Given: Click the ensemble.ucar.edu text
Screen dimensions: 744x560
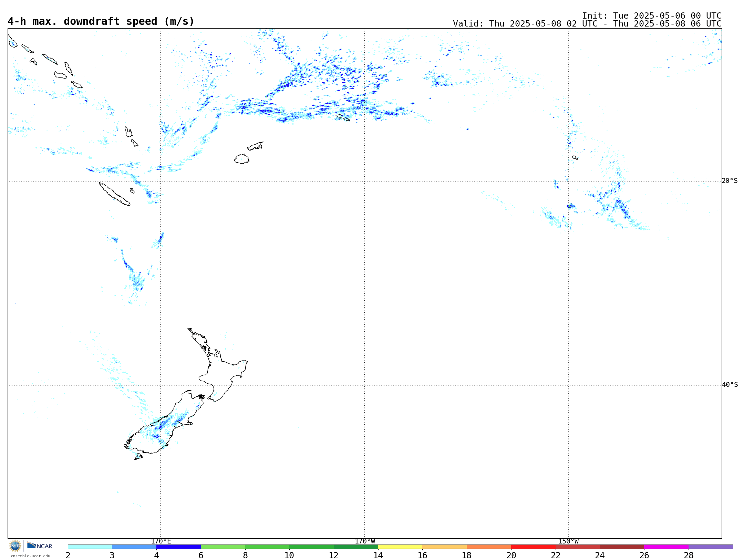Looking at the screenshot, I should coord(30,556).
